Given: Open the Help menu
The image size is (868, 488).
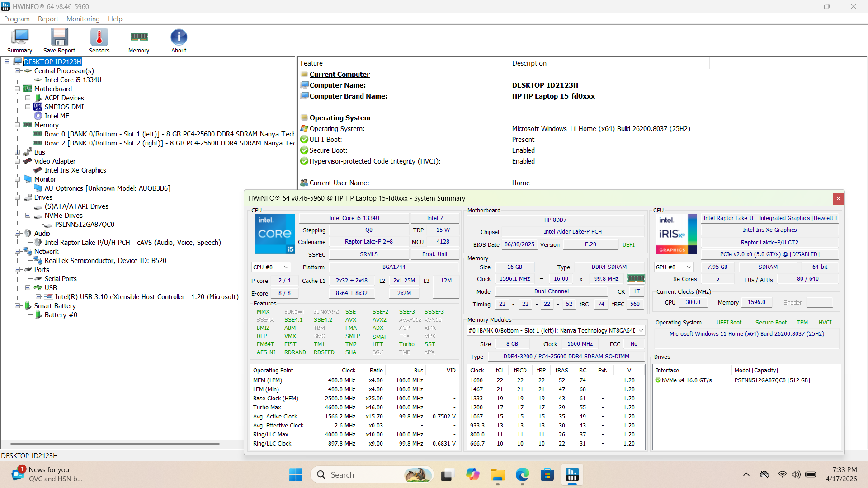Looking at the screenshot, I should coord(115,19).
